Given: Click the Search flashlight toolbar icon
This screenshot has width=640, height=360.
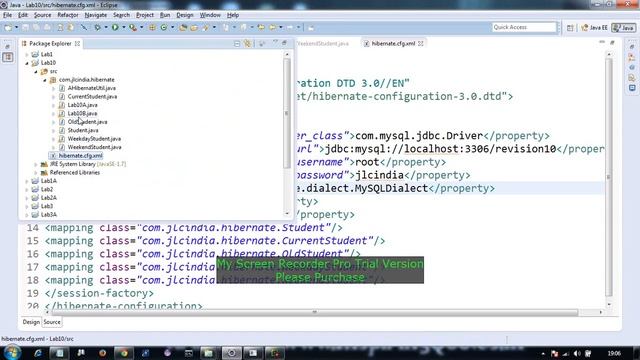Looking at the screenshot, I should (206, 27).
